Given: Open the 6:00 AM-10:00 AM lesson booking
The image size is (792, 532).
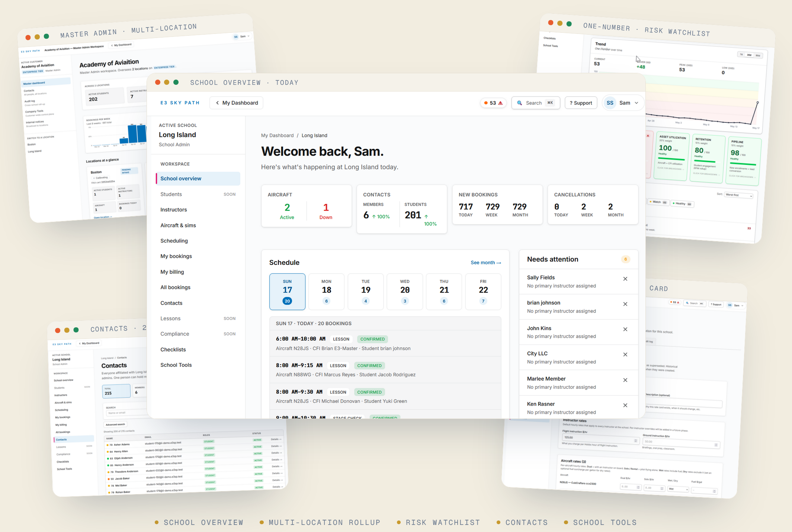Looking at the screenshot, I should pyautogui.click(x=385, y=344).
